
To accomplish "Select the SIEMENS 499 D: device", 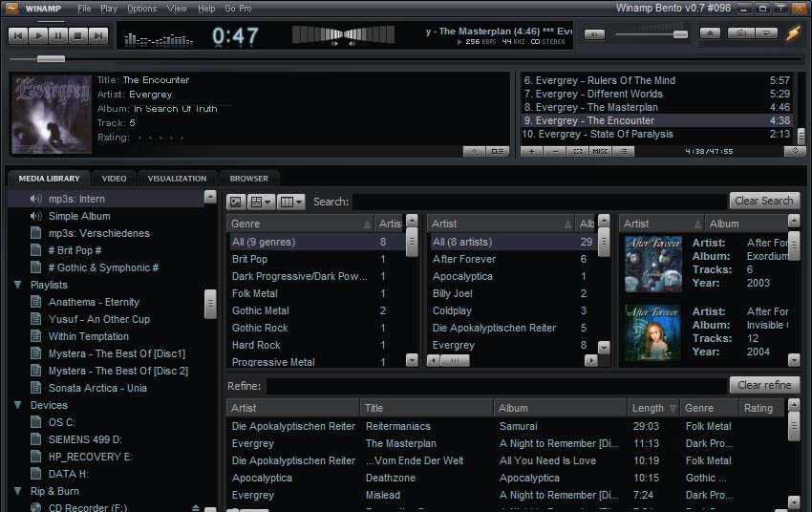I will [x=85, y=439].
